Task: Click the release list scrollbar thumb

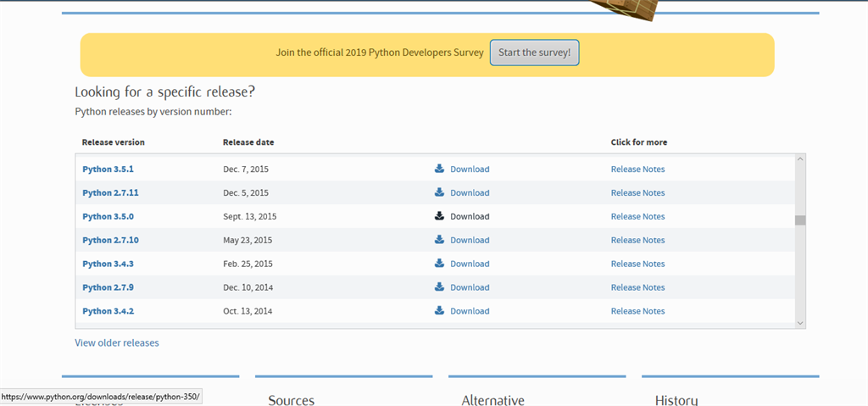Action: 800,220
